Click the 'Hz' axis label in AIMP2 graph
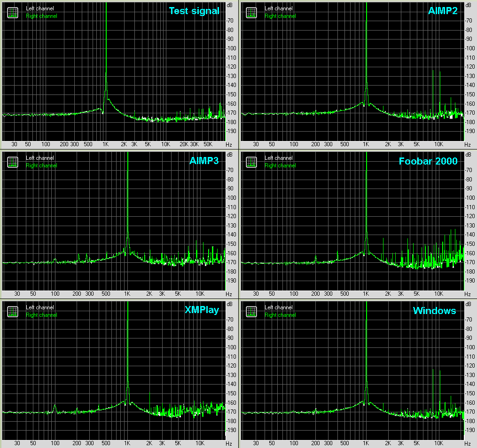 pyautogui.click(x=468, y=145)
